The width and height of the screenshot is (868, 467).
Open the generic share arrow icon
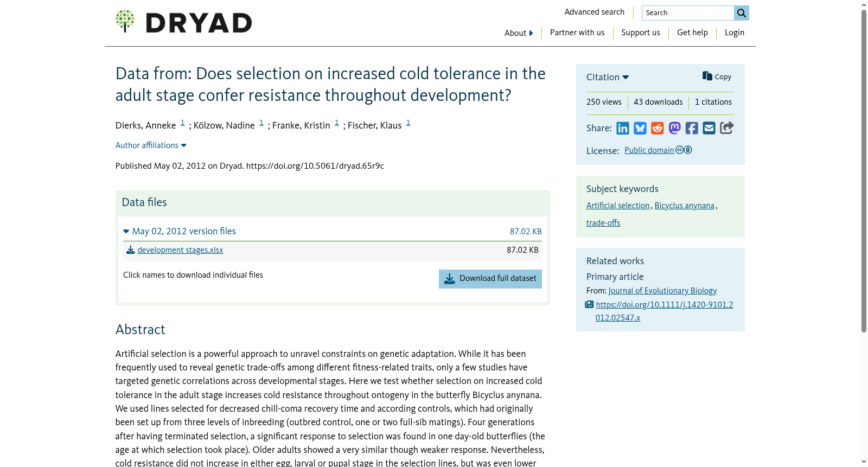point(727,127)
